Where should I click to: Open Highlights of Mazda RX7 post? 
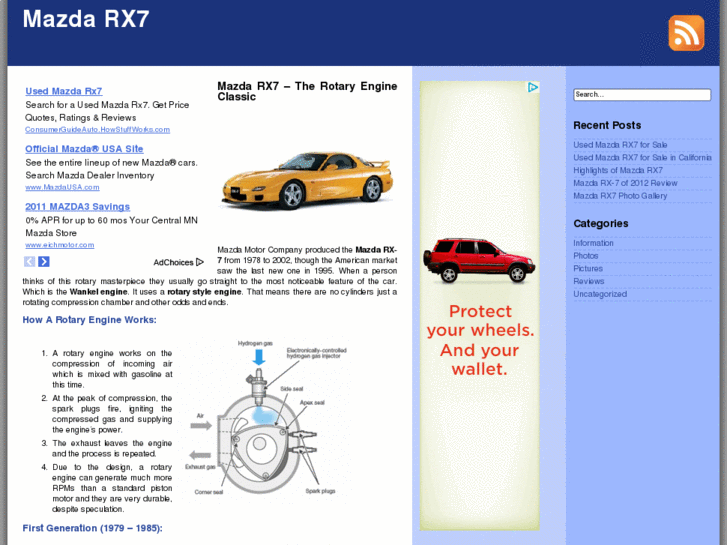pos(618,170)
